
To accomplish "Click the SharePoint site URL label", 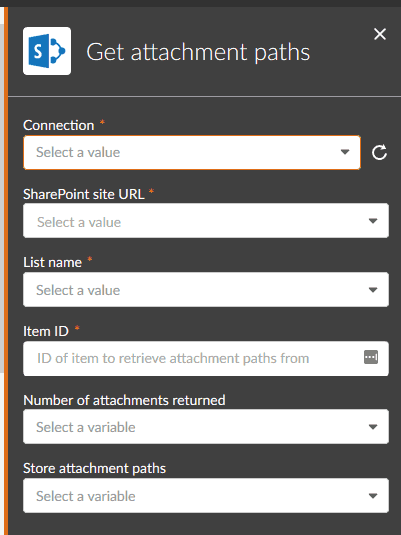I will [84, 194].
